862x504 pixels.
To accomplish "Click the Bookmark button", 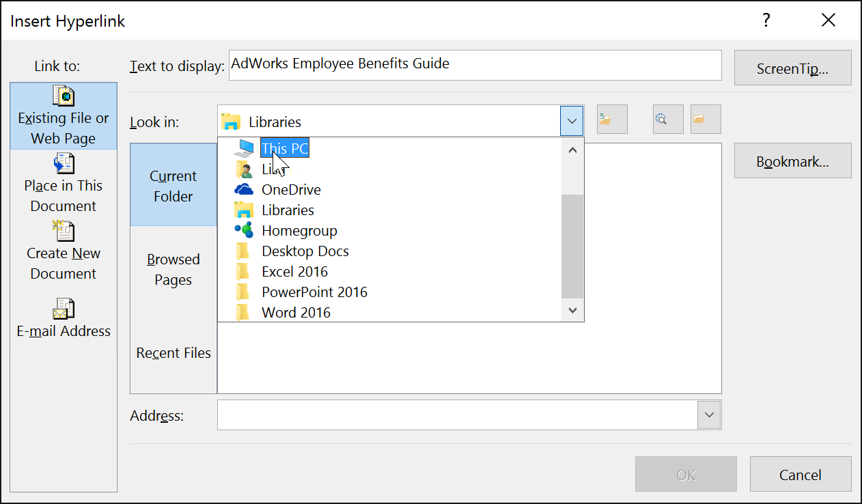I will click(792, 160).
